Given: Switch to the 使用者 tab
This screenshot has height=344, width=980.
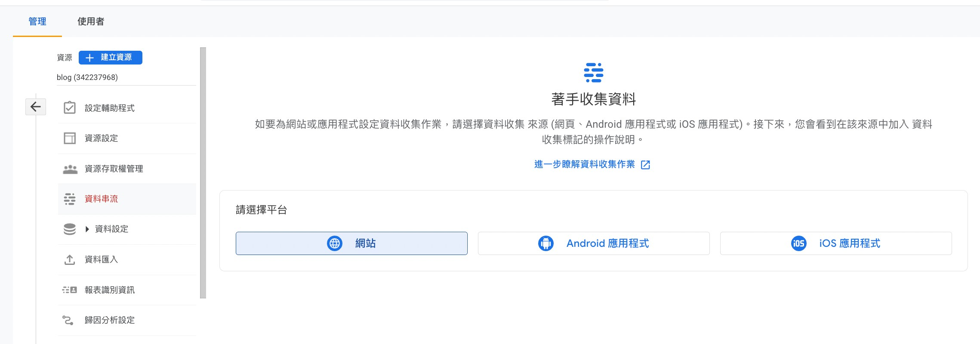Looking at the screenshot, I should tap(91, 21).
